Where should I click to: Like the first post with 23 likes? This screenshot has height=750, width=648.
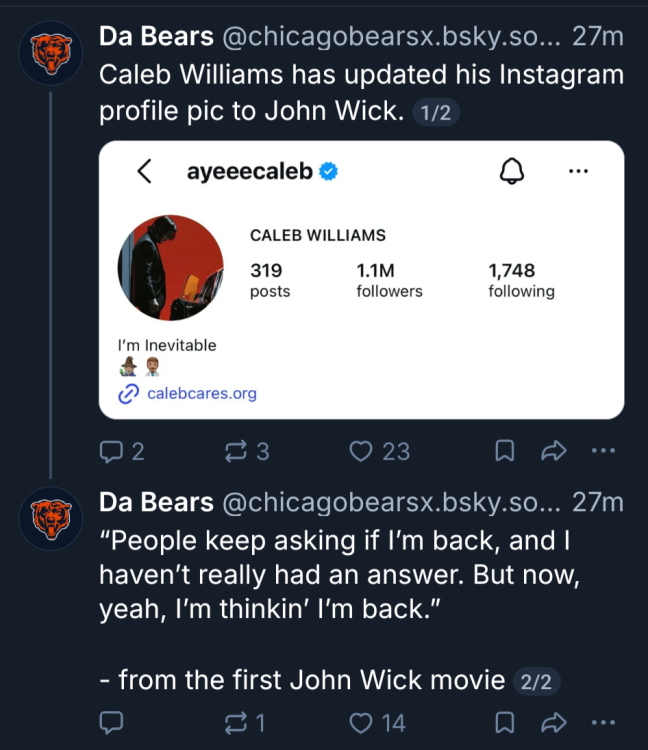pyautogui.click(x=379, y=451)
